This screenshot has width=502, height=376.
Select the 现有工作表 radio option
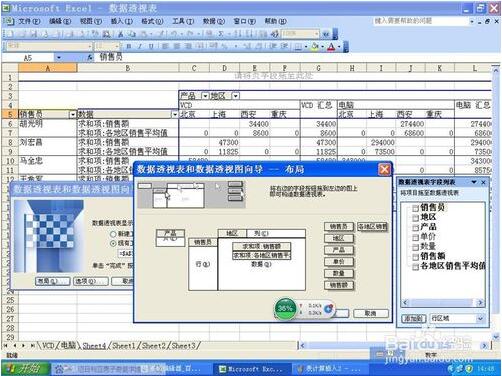(113, 243)
